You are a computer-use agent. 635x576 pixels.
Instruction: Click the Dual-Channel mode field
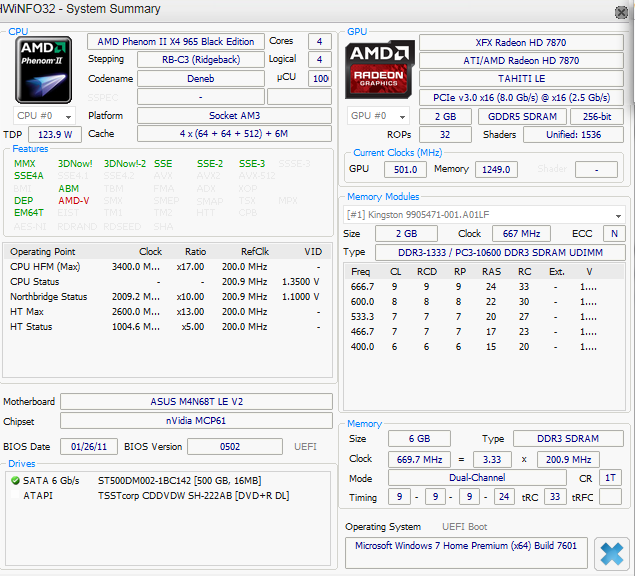tap(477, 478)
